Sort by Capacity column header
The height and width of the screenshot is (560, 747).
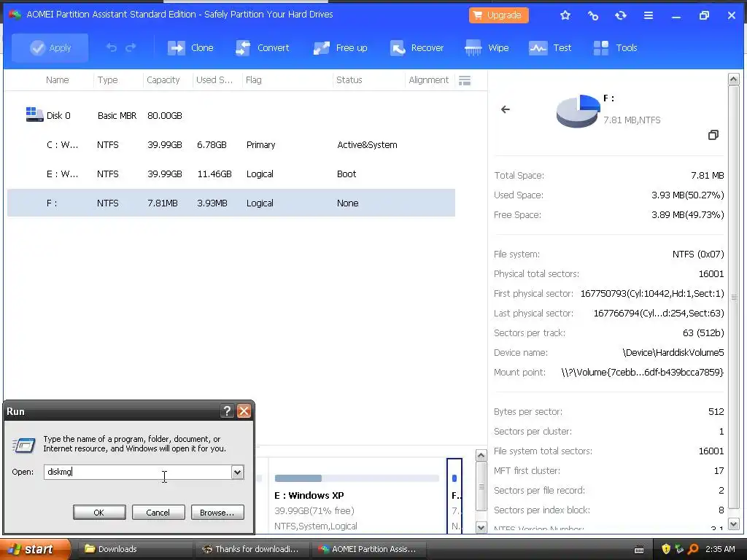(163, 80)
